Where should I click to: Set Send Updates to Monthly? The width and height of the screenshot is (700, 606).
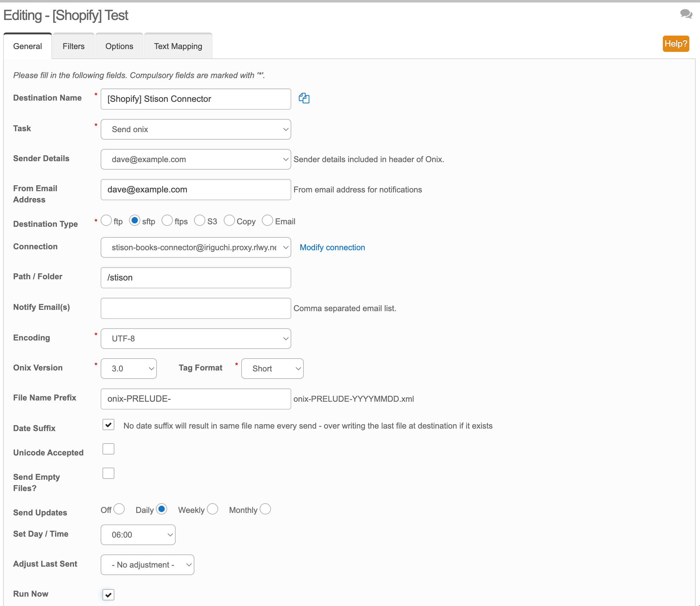(x=265, y=509)
